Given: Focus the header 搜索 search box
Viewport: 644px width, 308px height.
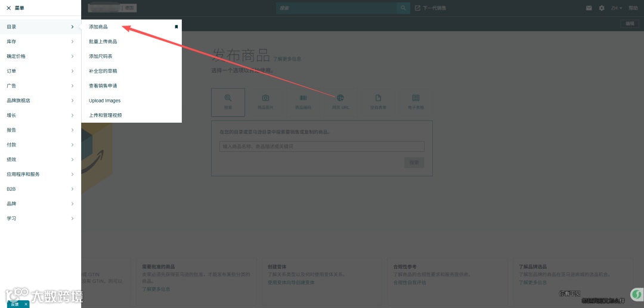Looking at the screenshot, I should point(336,8).
